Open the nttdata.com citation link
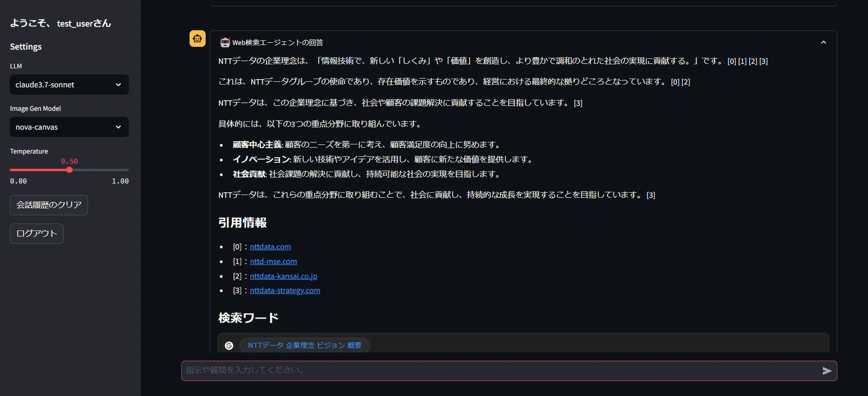The image size is (868, 396). (x=270, y=247)
